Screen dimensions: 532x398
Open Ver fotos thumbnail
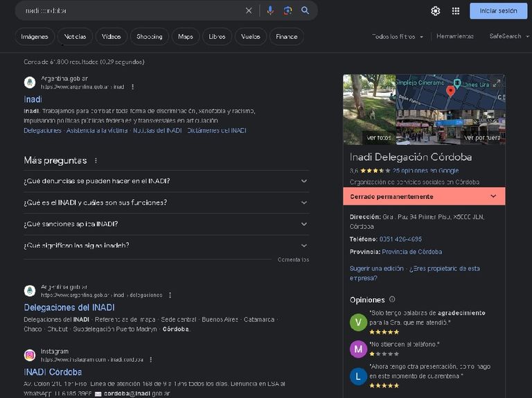pyautogui.click(x=369, y=110)
